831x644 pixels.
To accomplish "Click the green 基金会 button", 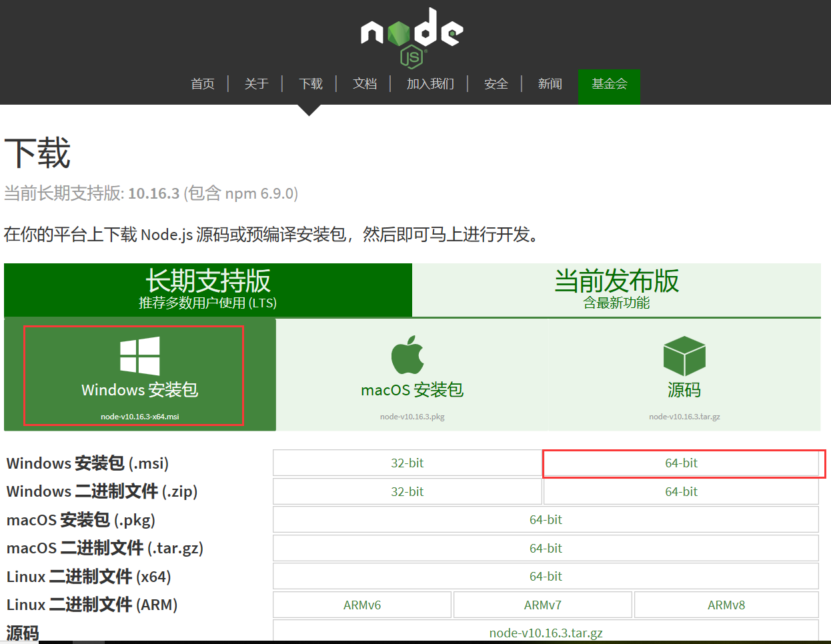I will tap(610, 86).
